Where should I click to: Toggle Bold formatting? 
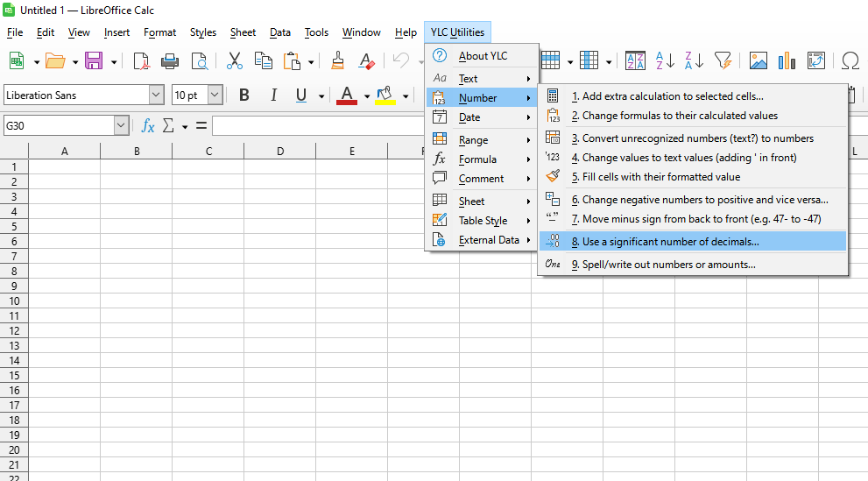244,95
